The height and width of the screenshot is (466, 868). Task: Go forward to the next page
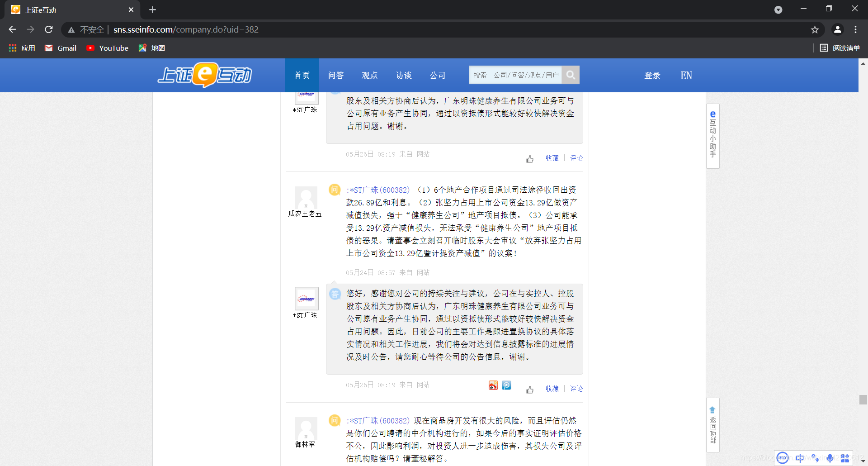pos(30,30)
